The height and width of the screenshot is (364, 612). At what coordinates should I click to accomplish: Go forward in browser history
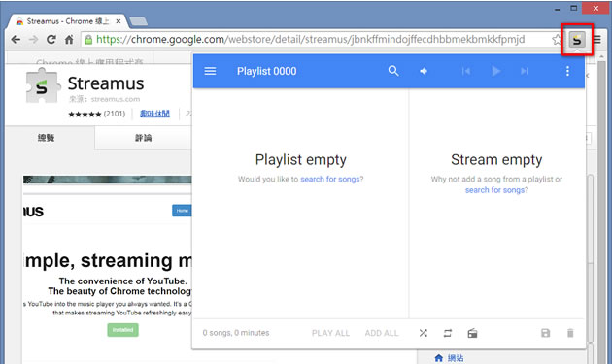coord(34,40)
